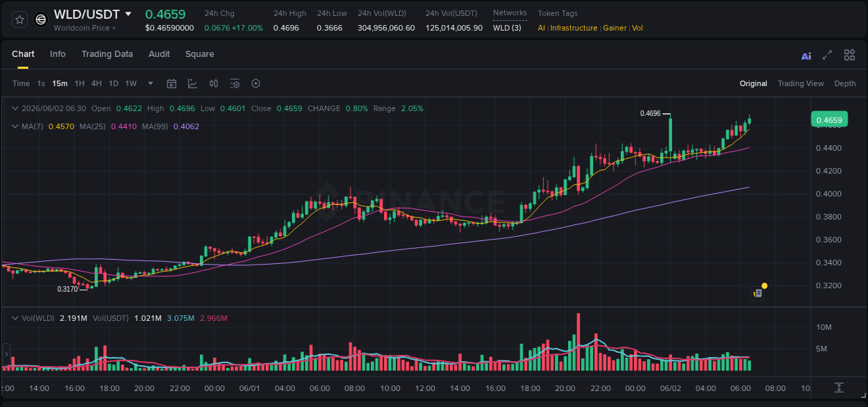Collapse the MA indicator row chevron

pyautogui.click(x=15, y=126)
